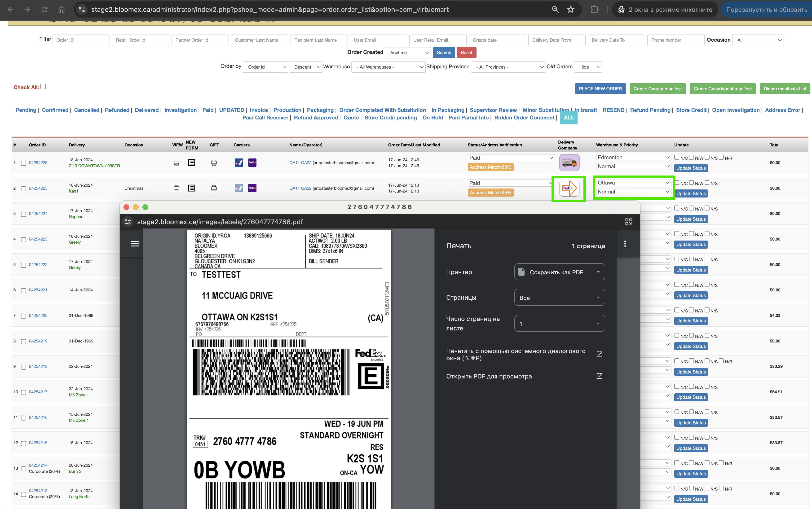This screenshot has height=509, width=812.
Task: Select the checkbox for order 04254224
Action: coord(24,214)
